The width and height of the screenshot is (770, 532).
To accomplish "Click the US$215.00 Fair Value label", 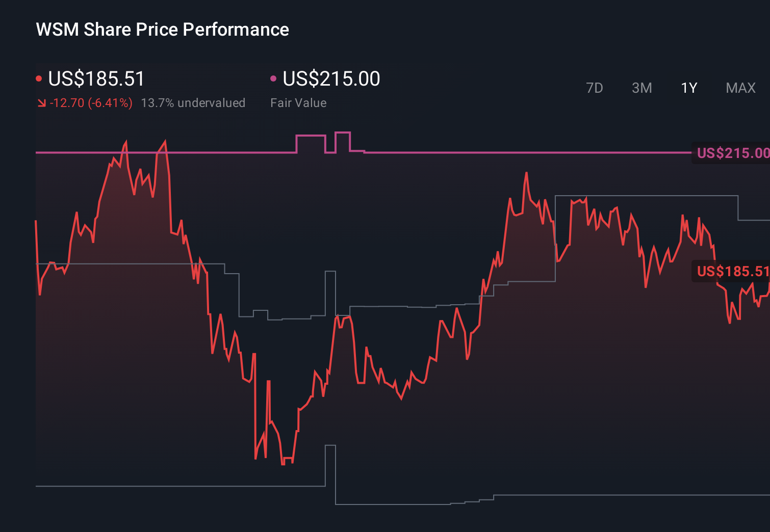I will click(x=331, y=78).
